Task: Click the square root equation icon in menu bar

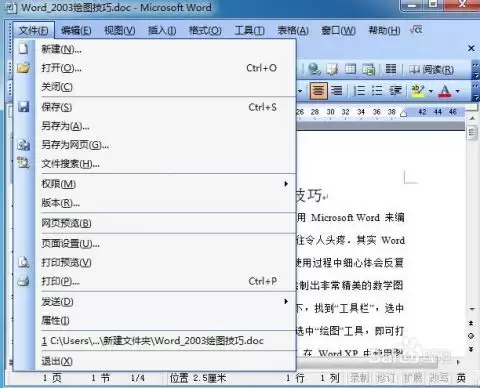Action: 416,30
